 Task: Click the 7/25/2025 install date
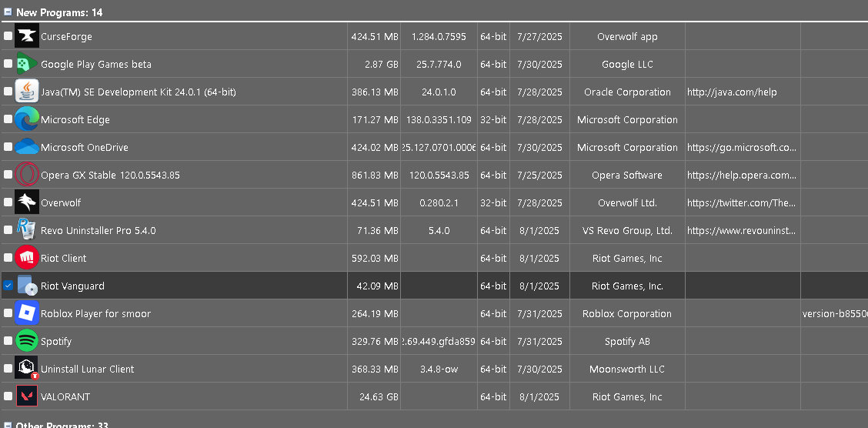tap(539, 175)
